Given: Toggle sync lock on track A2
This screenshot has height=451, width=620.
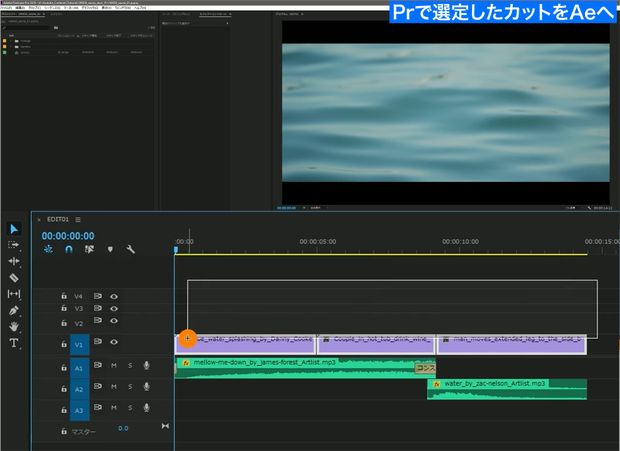Looking at the screenshot, I should coord(98,386).
